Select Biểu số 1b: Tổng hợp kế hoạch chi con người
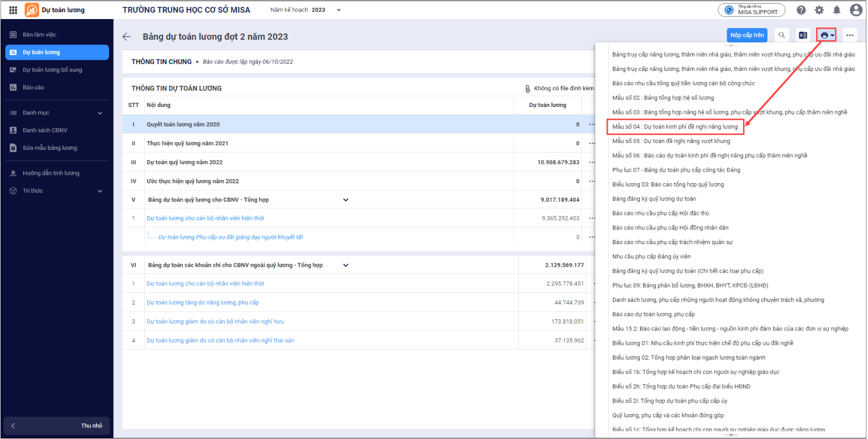The height and width of the screenshot is (439, 868). (696, 372)
